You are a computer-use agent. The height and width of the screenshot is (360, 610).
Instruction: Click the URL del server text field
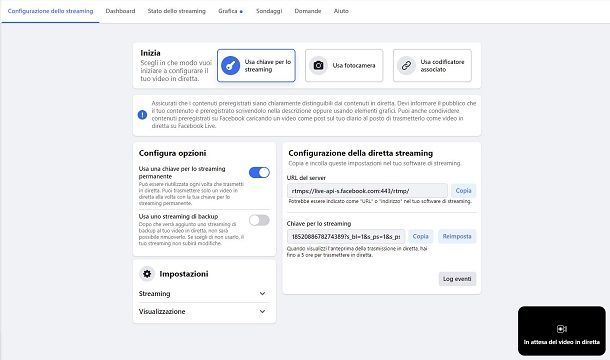pyautogui.click(x=367, y=191)
